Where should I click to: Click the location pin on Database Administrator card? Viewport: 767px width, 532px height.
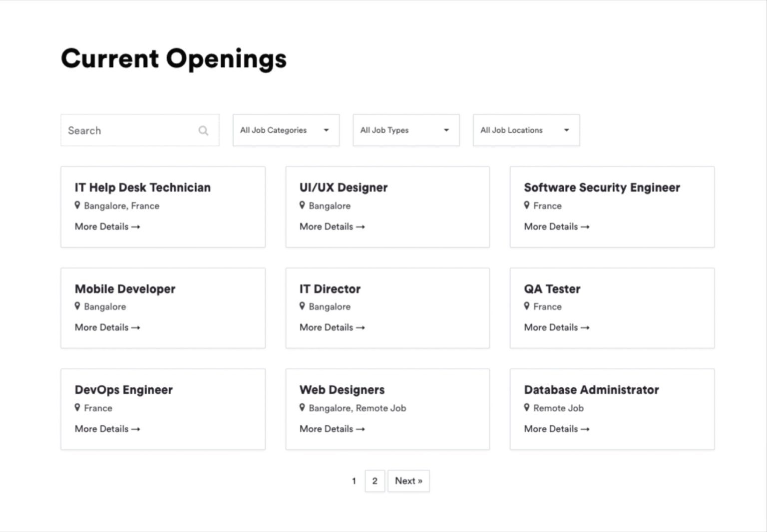click(x=527, y=408)
